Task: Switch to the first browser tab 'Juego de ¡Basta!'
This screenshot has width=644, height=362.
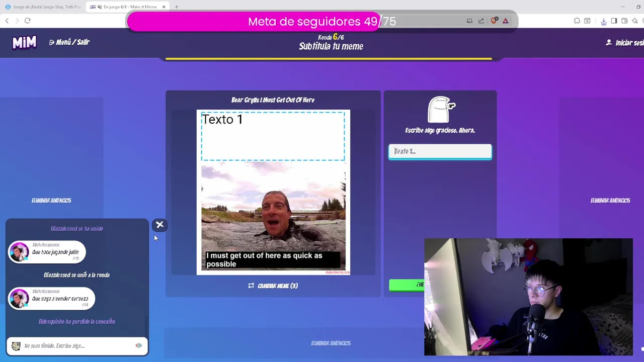Action: [x=43, y=7]
